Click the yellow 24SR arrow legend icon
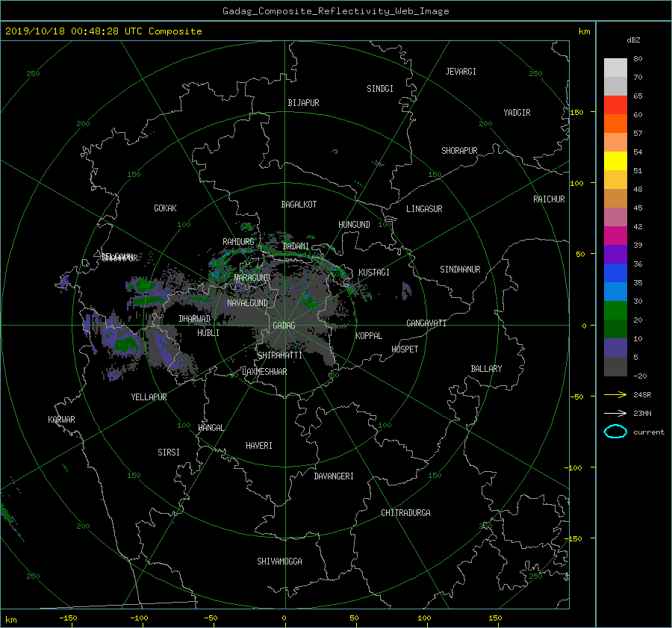672x628 pixels. coord(615,394)
